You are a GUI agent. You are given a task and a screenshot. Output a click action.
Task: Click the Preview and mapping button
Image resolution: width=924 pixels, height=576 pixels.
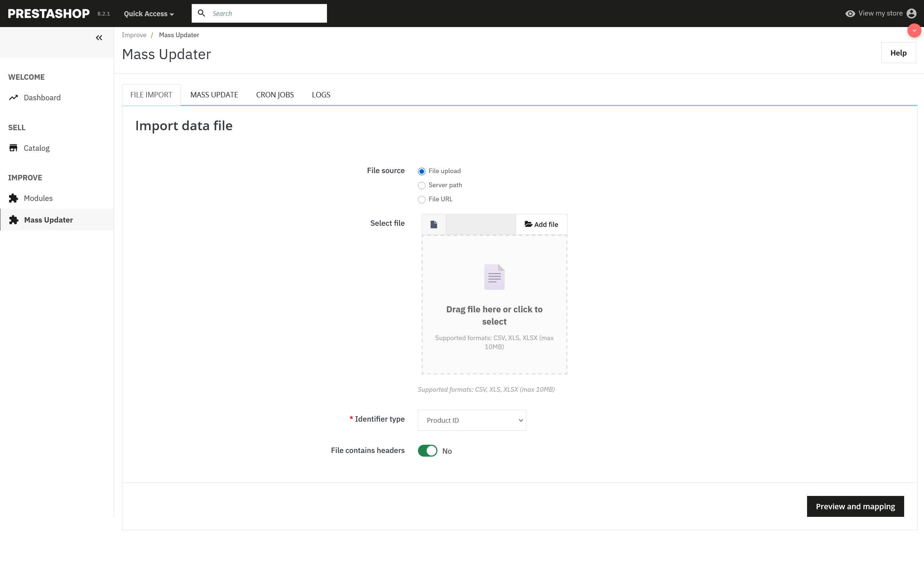click(x=855, y=506)
